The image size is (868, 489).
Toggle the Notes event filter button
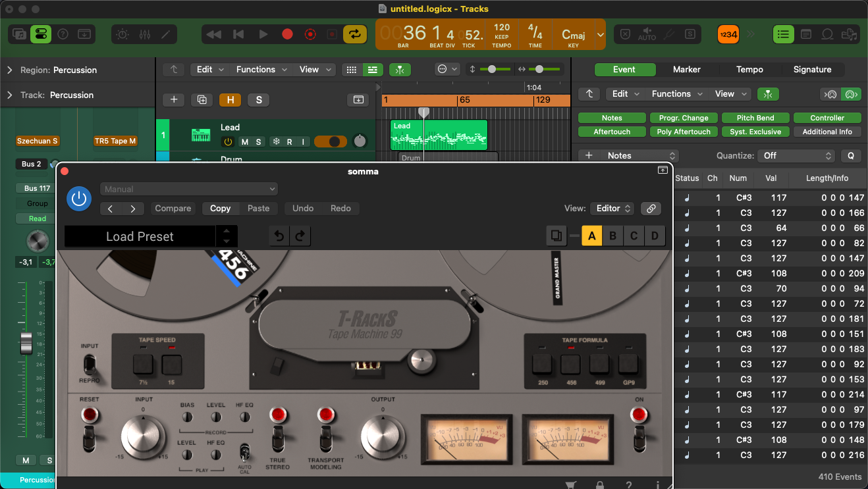click(611, 118)
